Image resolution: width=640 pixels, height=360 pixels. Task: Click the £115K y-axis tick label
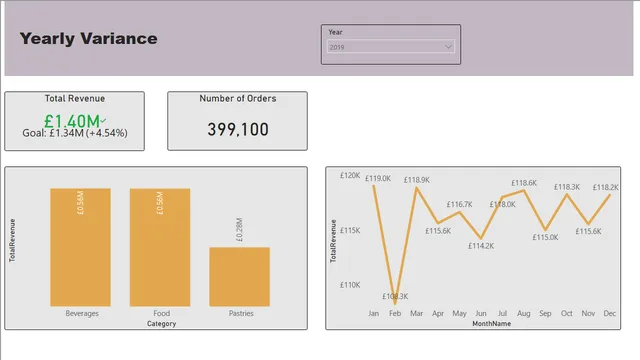(350, 231)
